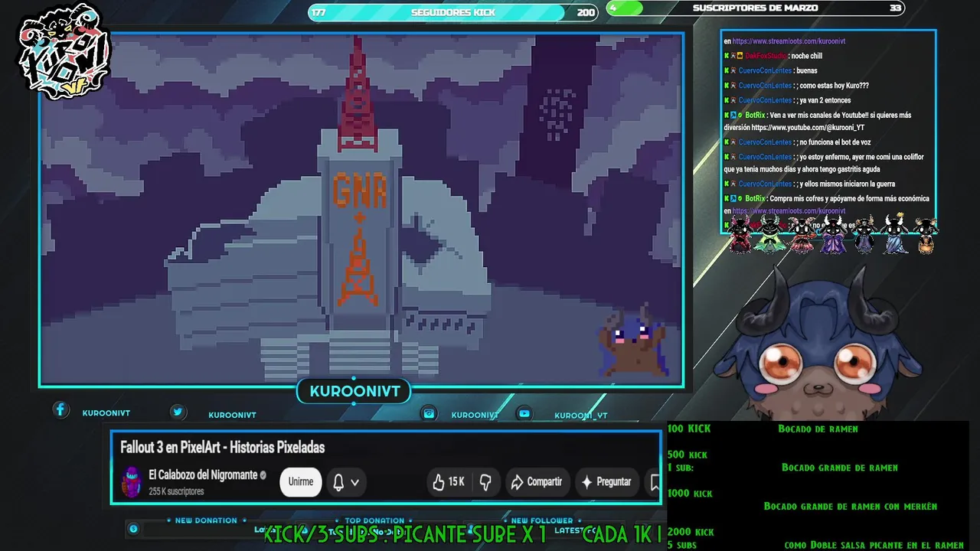Screen dimensions: 980x551
Task: Click the red-dressed chibi demon character
Action: pos(740,234)
